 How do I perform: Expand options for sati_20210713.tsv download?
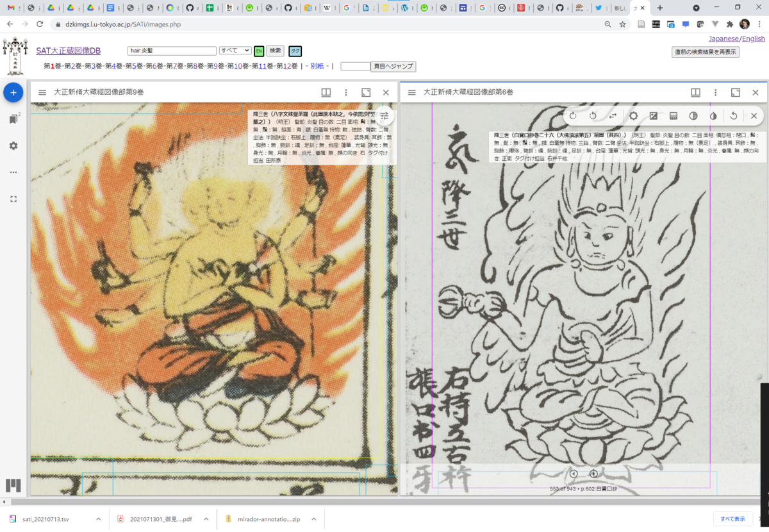99,519
